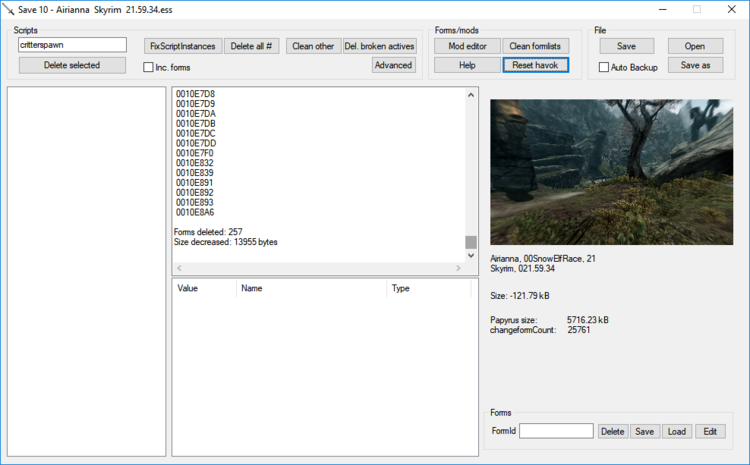The height and width of the screenshot is (465, 750).
Task: Select log line 0010E8A6
Action: pyautogui.click(x=195, y=212)
